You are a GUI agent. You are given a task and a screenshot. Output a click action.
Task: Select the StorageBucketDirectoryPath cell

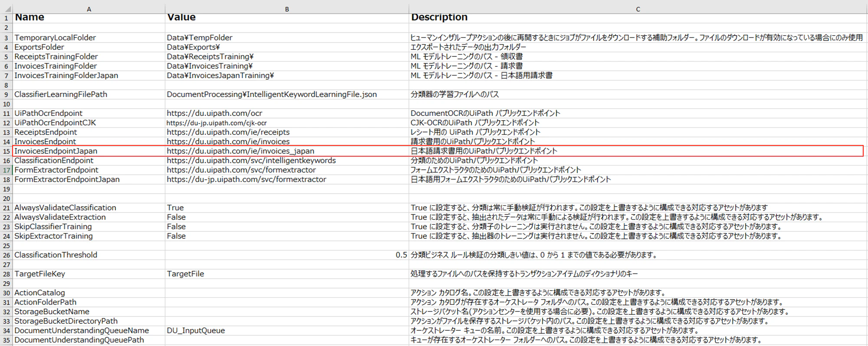point(89,321)
